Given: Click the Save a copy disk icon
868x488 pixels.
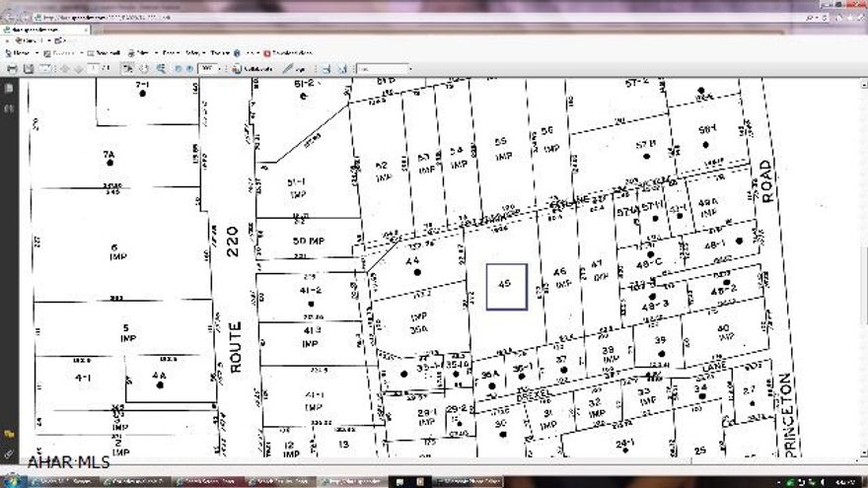Looking at the screenshot, I should pos(29,69).
